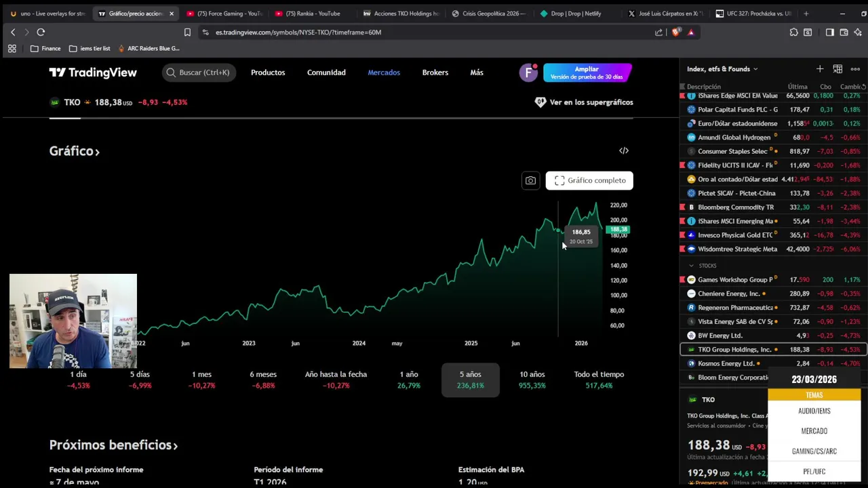
Task: Click the TKO symbol logo in header
Action: 55,102
